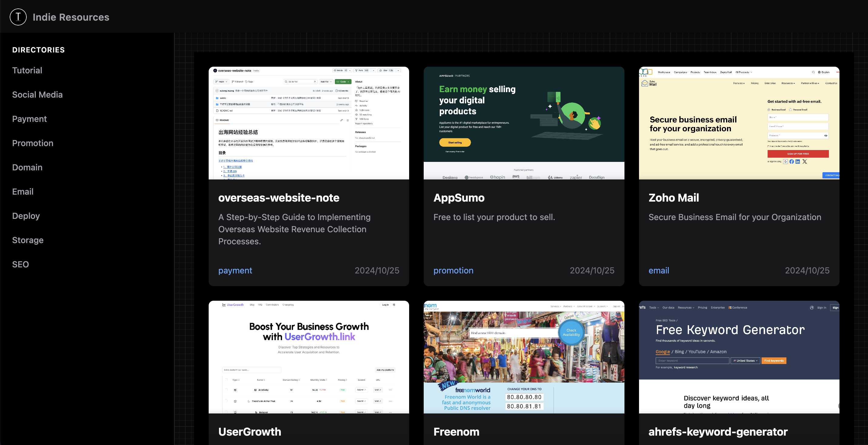
Task: Select Pricing in the ahrefs menu bar
Action: [702, 308]
